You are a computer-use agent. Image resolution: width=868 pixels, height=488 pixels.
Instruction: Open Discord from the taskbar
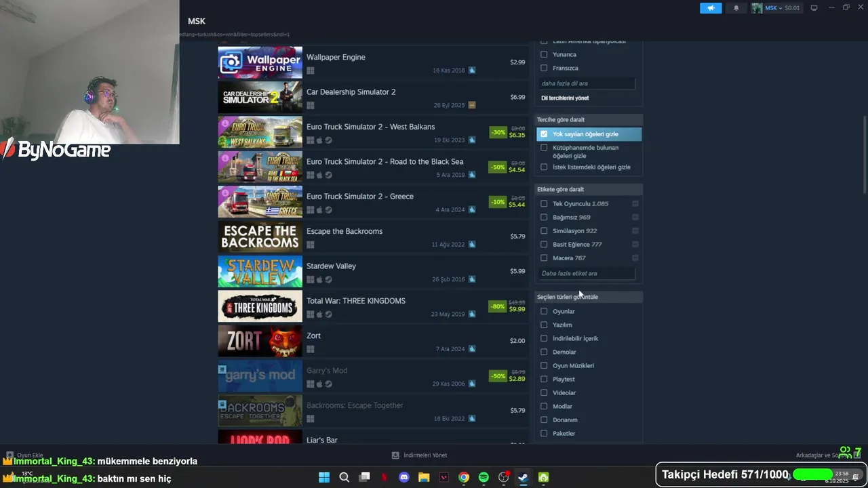coord(404,477)
